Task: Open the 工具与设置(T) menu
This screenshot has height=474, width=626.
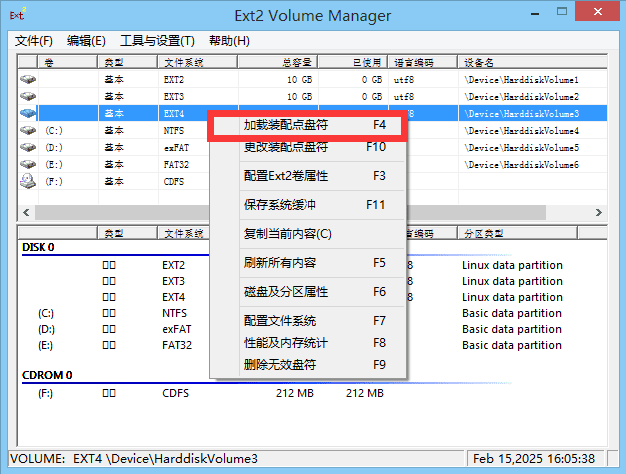Action: tap(157, 41)
